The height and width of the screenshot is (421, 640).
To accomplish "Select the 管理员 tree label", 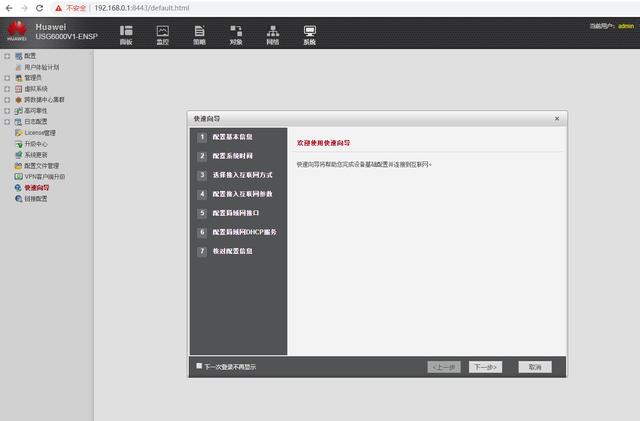I will [x=33, y=78].
